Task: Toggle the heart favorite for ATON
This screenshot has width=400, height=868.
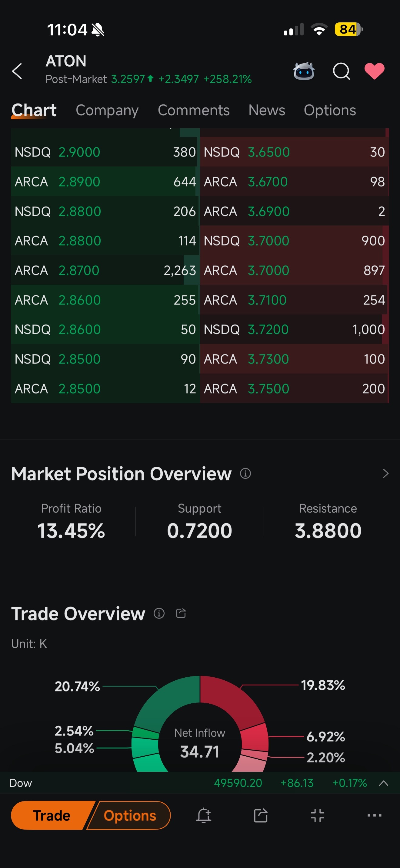Action: click(374, 71)
